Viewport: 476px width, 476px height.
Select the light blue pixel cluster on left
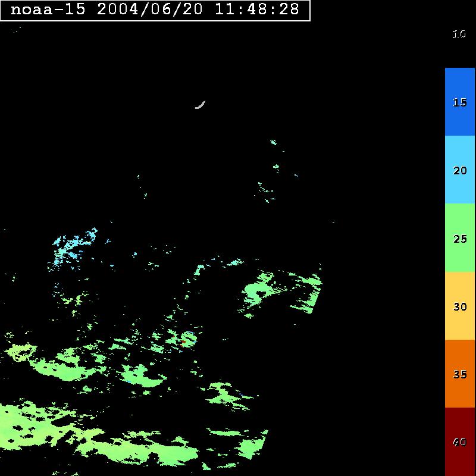(x=74, y=245)
